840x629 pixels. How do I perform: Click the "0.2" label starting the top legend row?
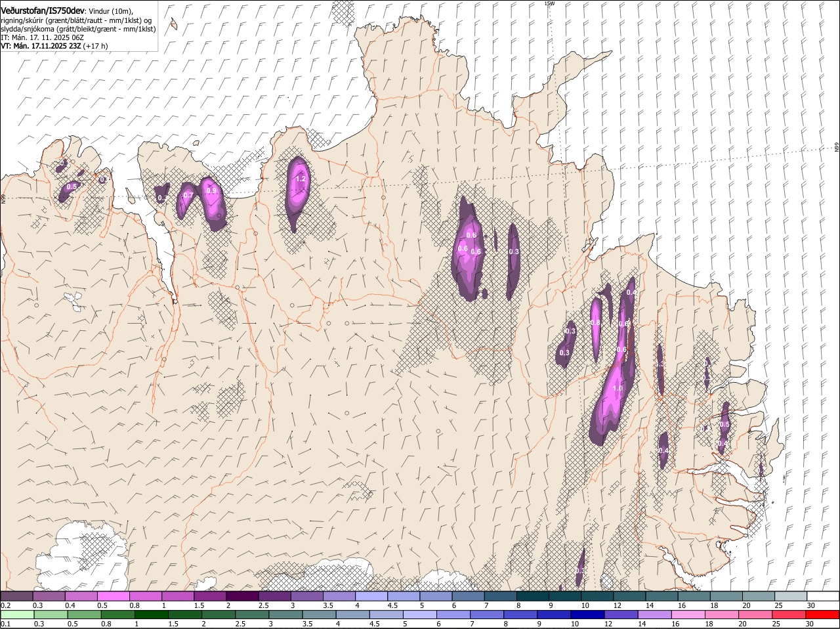(x=5, y=605)
